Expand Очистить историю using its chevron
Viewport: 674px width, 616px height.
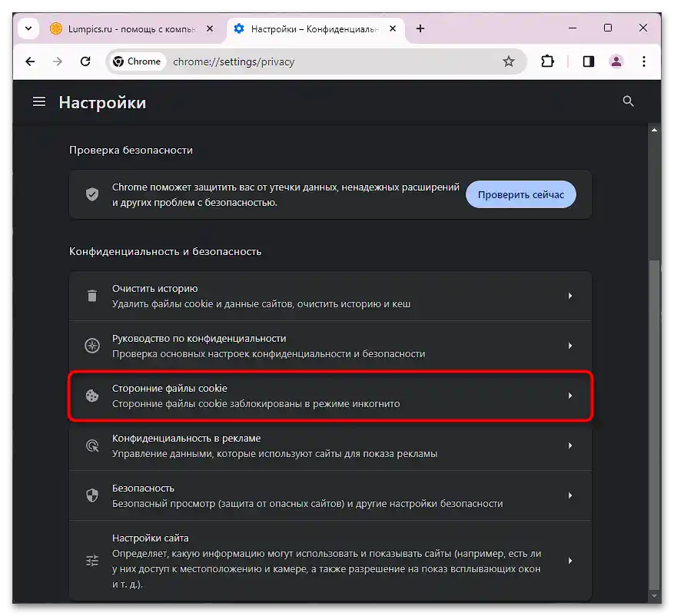pos(570,296)
